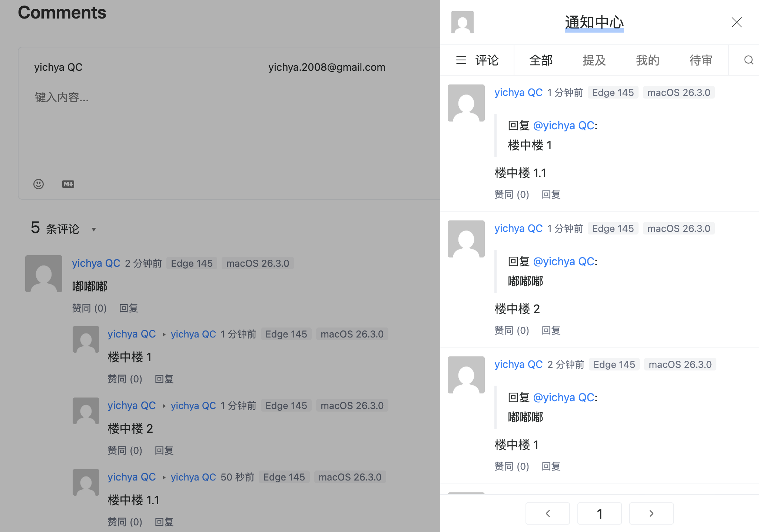This screenshot has height=532, width=759.
Task: Open the 评论 hamburger menu
Action: pos(477,60)
